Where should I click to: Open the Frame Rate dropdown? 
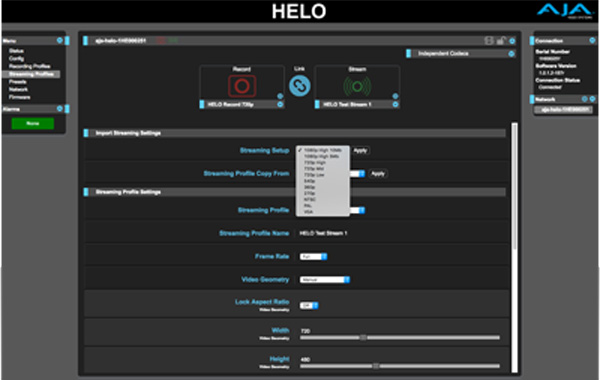click(x=313, y=256)
